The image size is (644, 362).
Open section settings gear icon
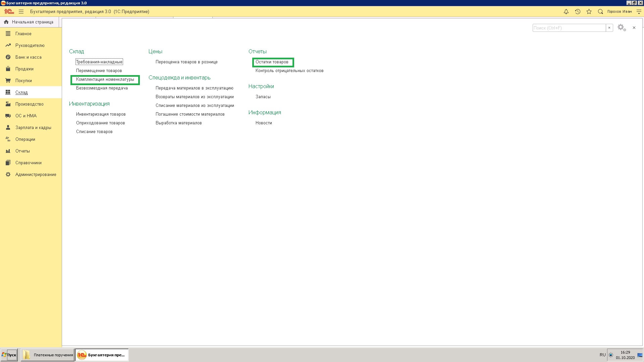tap(622, 28)
